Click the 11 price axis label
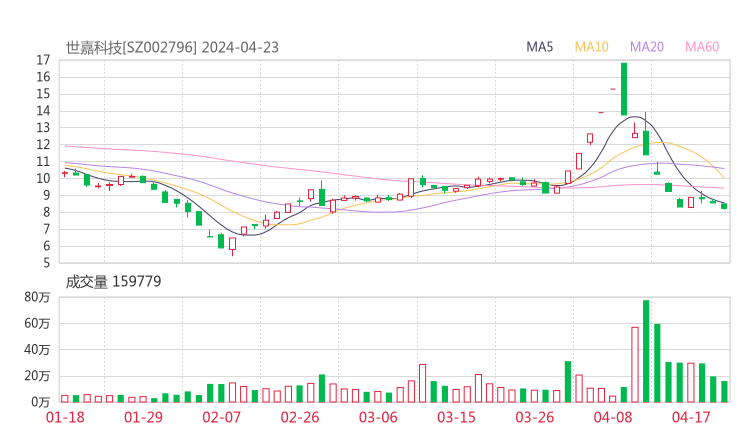740x440 pixels. click(43, 162)
